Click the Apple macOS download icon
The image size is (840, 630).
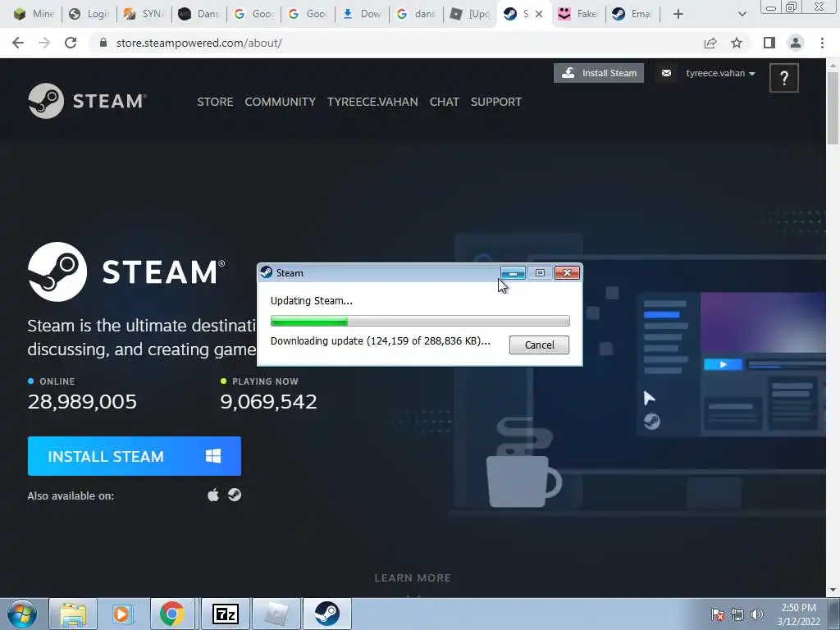pyautogui.click(x=213, y=495)
